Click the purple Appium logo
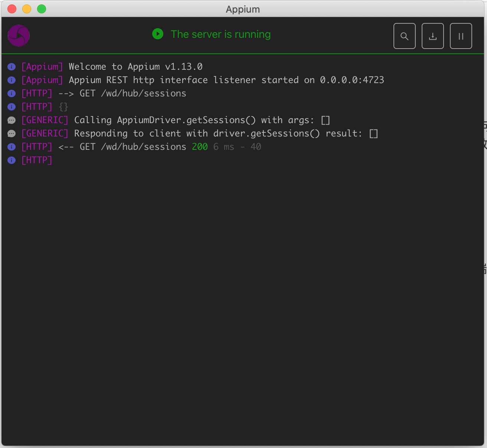Viewport: 487px width, 448px height. point(19,36)
